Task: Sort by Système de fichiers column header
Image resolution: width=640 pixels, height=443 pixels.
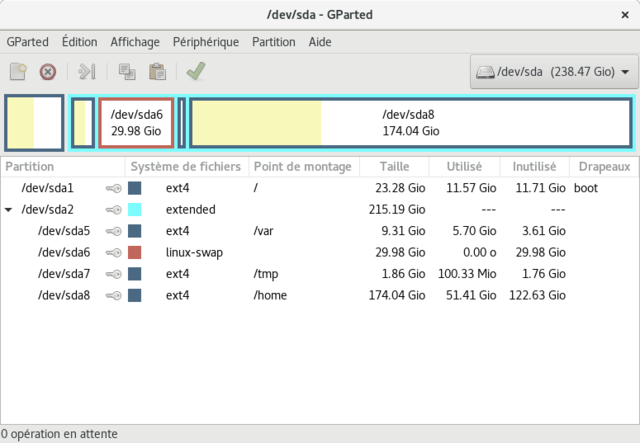Action: [x=186, y=166]
